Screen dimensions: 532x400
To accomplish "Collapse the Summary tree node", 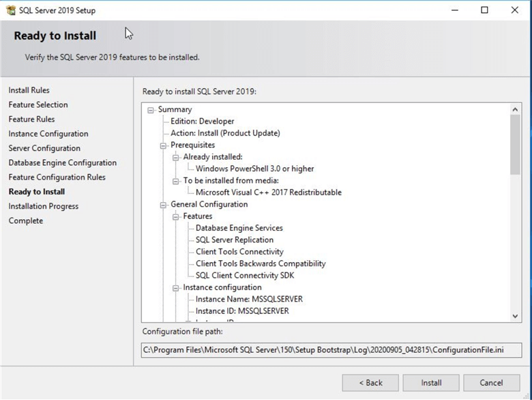I will coord(151,110).
